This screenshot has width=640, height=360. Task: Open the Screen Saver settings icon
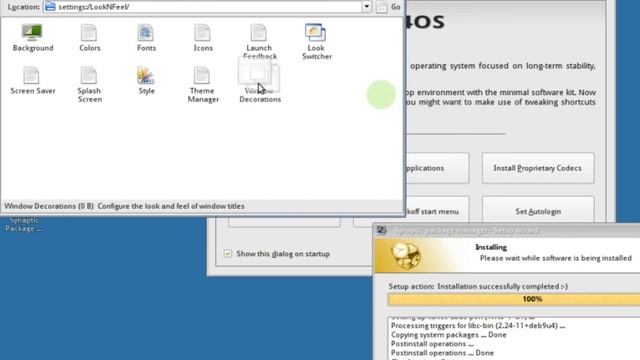[x=32, y=81]
